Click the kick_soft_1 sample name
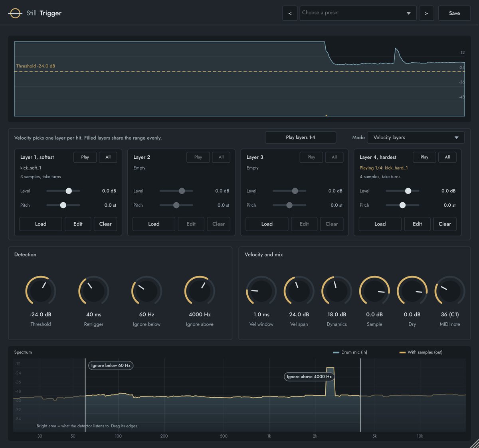This screenshot has width=479, height=448. pos(31,168)
